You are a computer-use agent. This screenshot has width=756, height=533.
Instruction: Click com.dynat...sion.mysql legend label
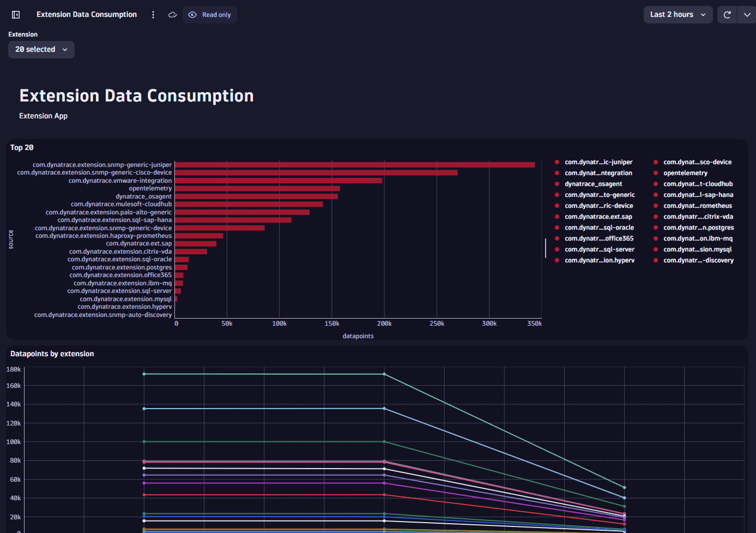pos(698,249)
